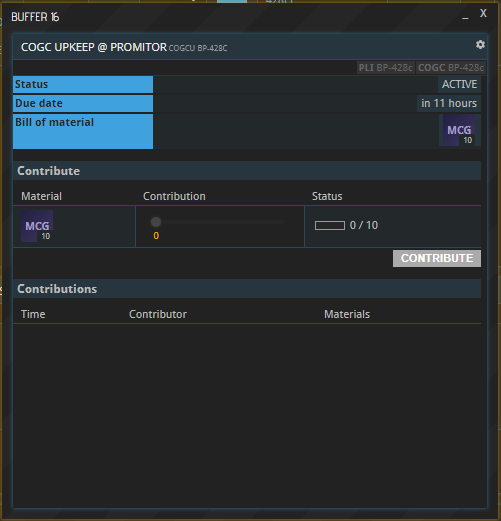Click the Contributor column header
Image resolution: width=501 pixels, height=521 pixels.
[158, 314]
